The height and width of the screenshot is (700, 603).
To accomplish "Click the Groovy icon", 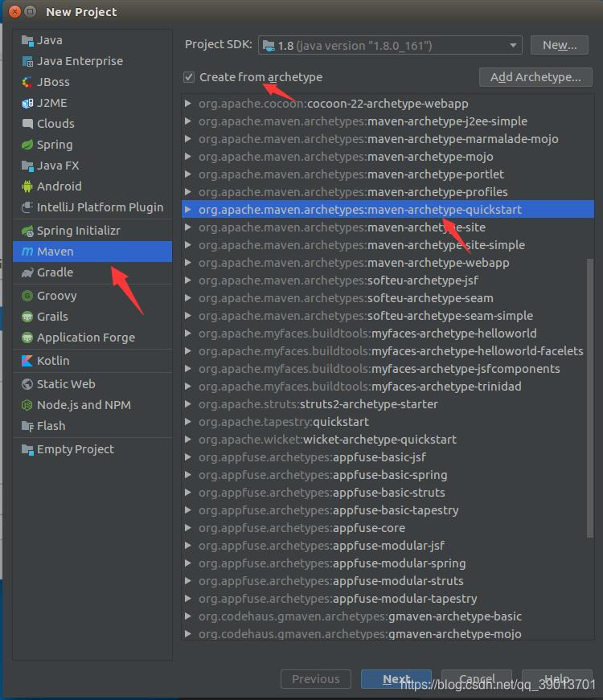I will coord(27,296).
